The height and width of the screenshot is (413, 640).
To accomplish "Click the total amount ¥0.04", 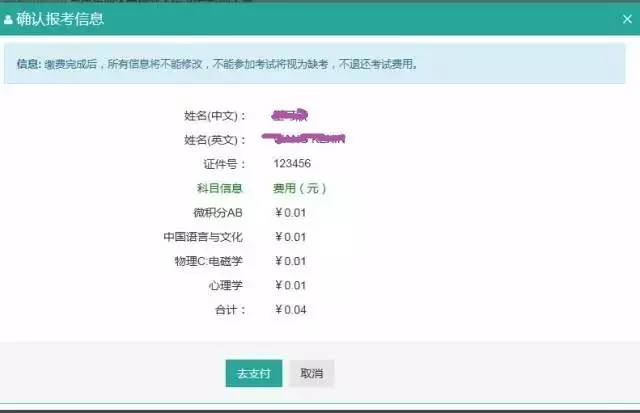I will (291, 310).
